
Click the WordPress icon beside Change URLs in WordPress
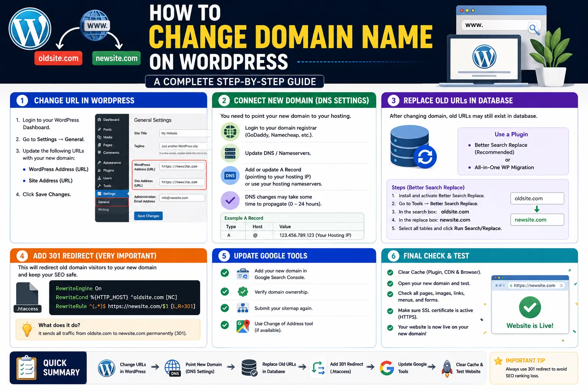[x=107, y=368]
